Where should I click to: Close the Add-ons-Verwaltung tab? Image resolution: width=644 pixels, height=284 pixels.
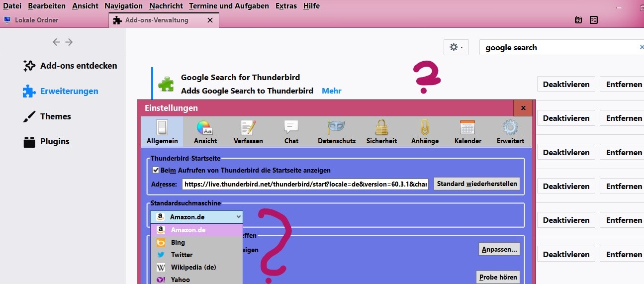[x=210, y=20]
